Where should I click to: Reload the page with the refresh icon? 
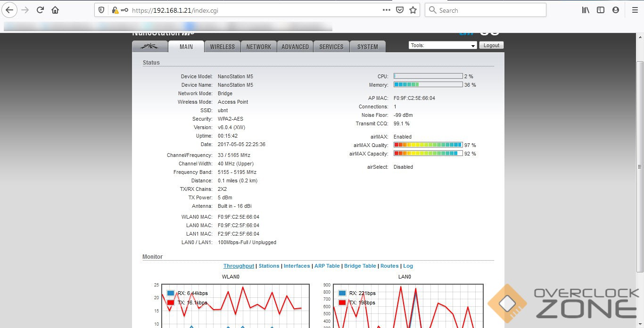coord(41,10)
